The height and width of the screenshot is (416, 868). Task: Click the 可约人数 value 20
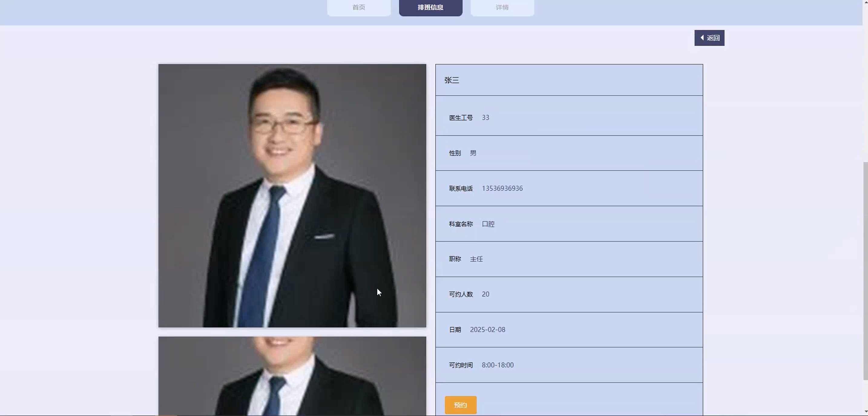(485, 294)
